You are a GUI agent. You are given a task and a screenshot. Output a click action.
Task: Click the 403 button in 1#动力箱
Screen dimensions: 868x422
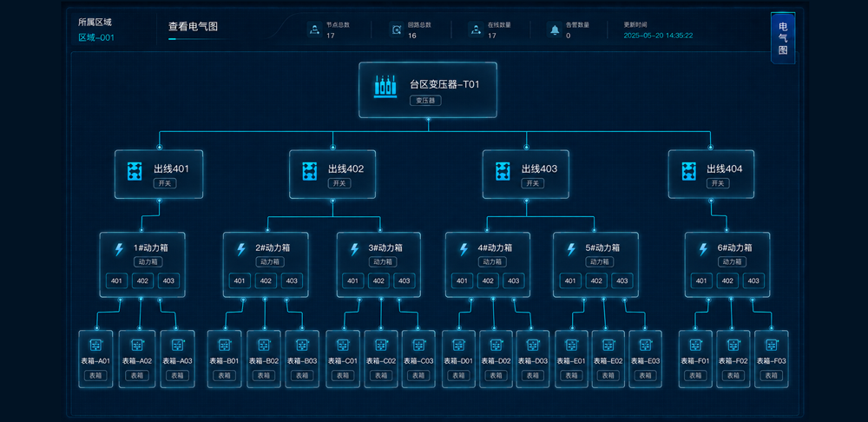(x=169, y=280)
